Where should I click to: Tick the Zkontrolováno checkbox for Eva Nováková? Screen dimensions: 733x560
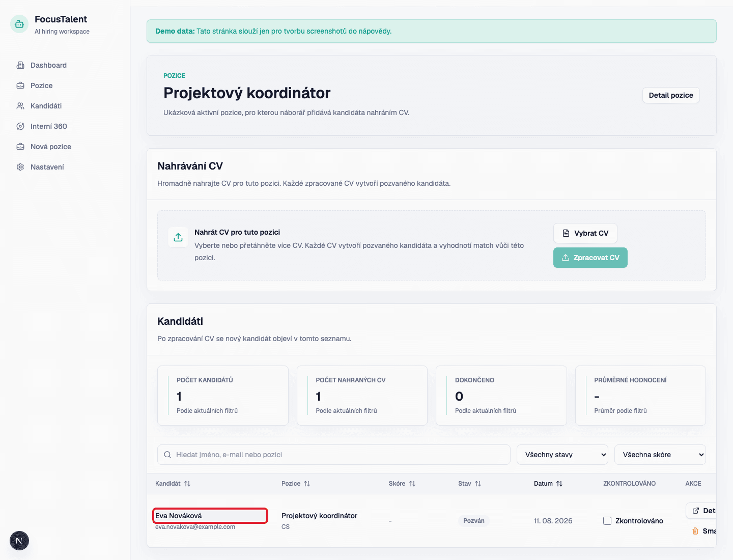point(607,521)
